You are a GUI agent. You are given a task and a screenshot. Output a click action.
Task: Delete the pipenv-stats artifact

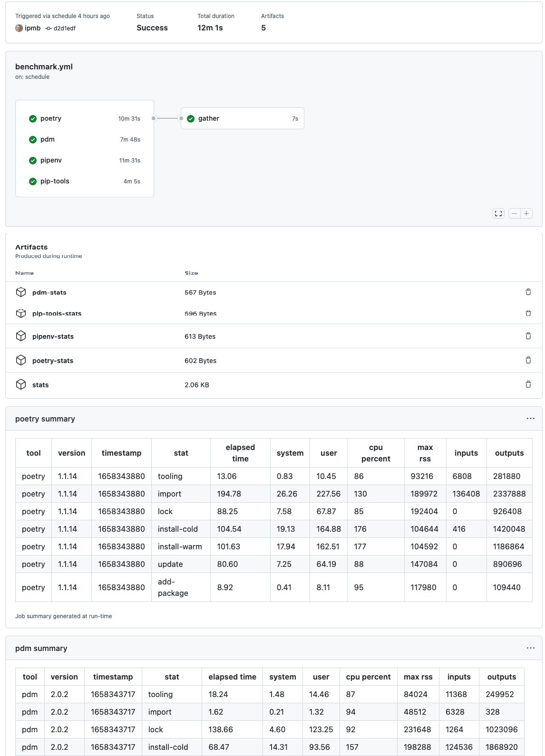tap(528, 336)
